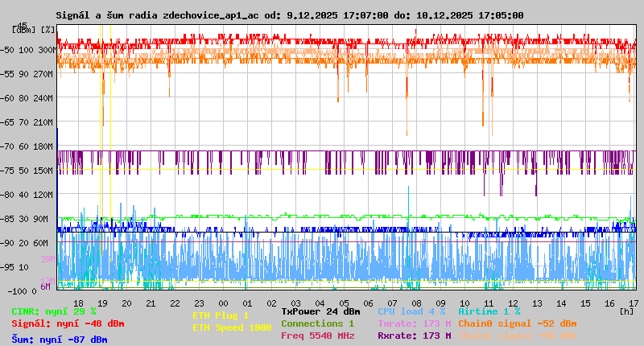Viewport: 644px width, 346px height.
Task: Click the purple Rxrate legend entry
Action: coord(414,336)
